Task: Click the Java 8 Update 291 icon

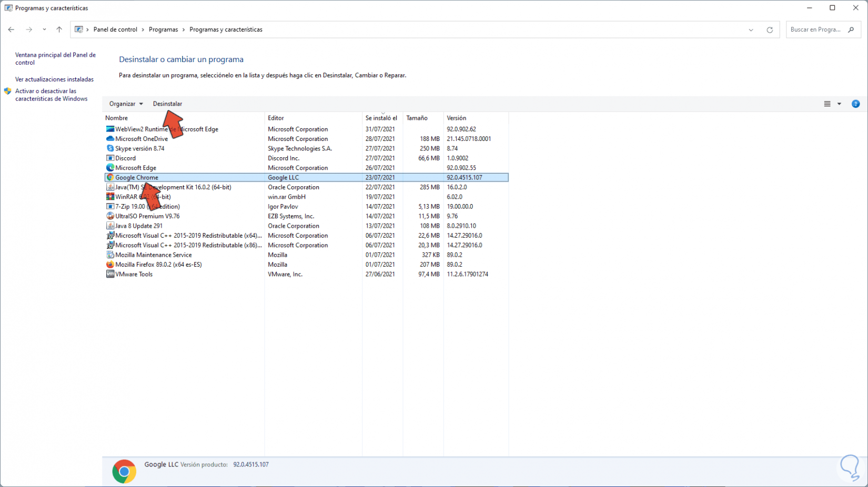Action: [x=110, y=226]
